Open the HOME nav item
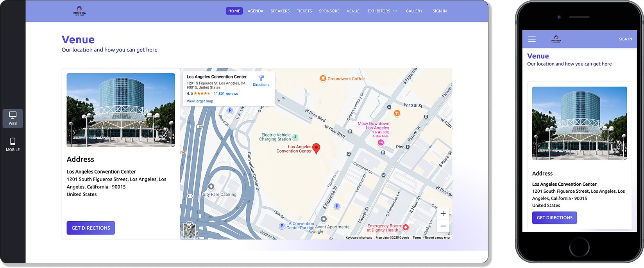This screenshot has width=644, height=268. pyautogui.click(x=234, y=11)
